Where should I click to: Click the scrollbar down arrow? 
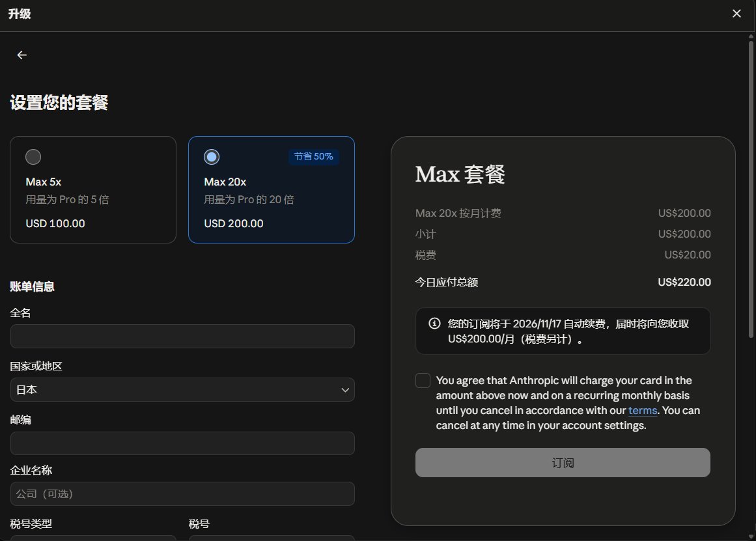[751, 536]
